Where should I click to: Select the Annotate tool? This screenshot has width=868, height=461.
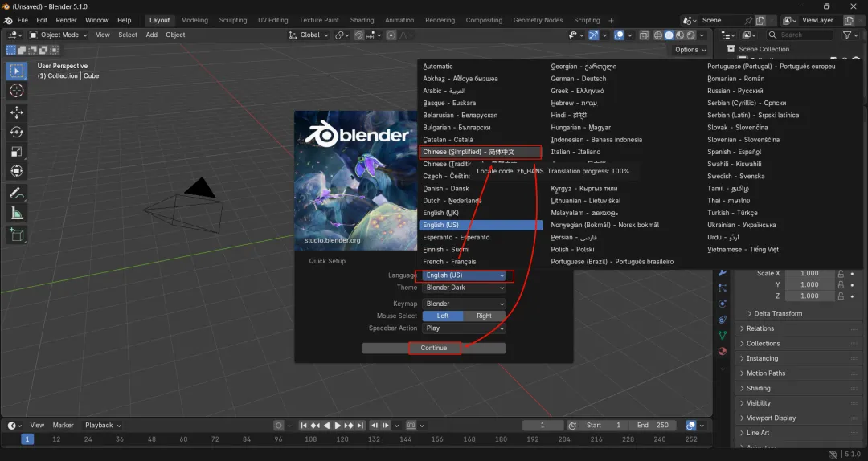coord(17,193)
